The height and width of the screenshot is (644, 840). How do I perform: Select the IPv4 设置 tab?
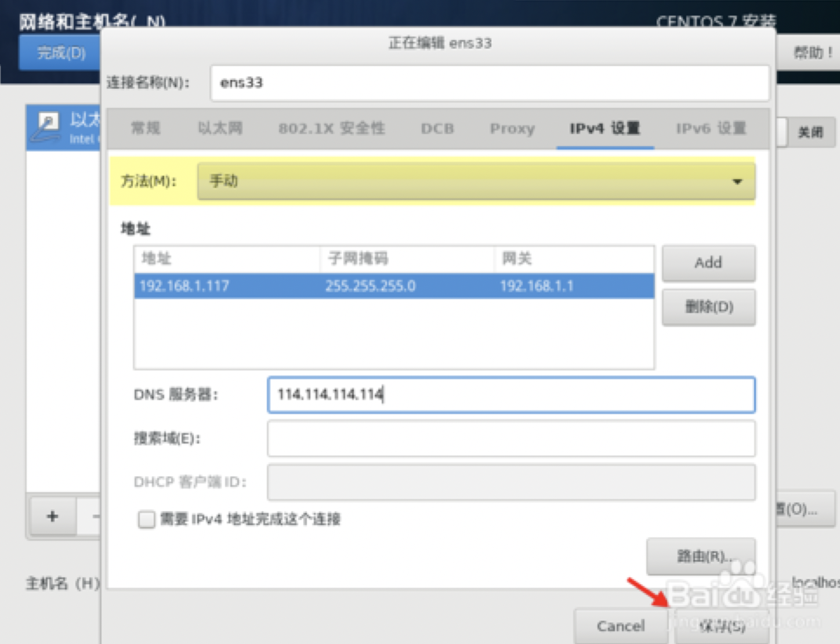point(605,128)
